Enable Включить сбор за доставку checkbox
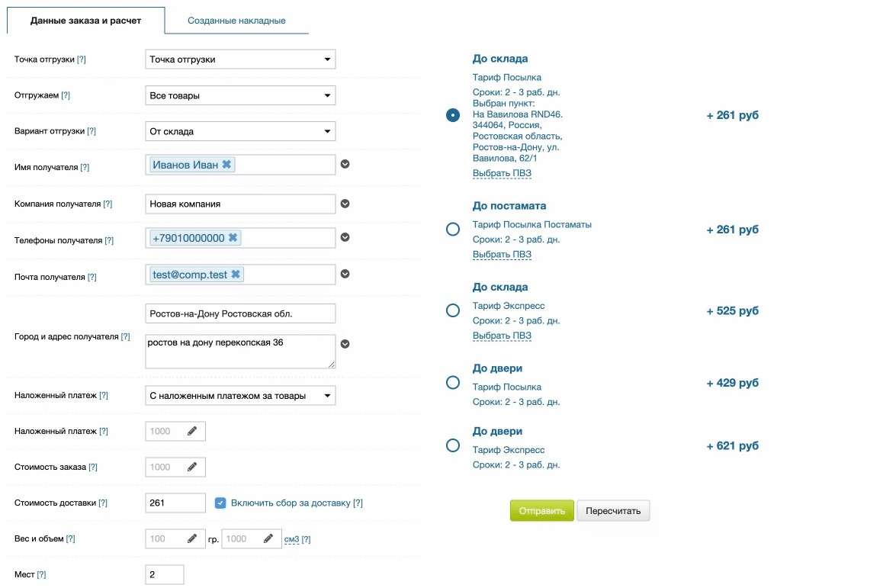This screenshot has width=883, height=588. click(x=220, y=503)
